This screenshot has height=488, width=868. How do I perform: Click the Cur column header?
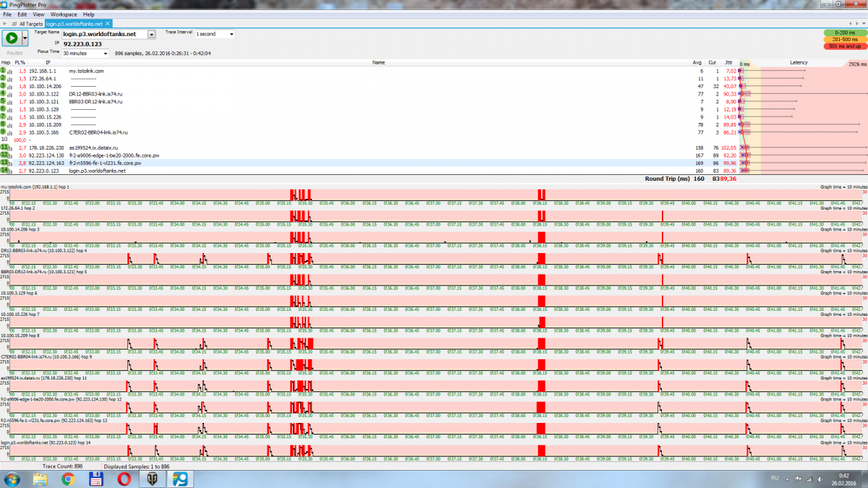point(712,63)
